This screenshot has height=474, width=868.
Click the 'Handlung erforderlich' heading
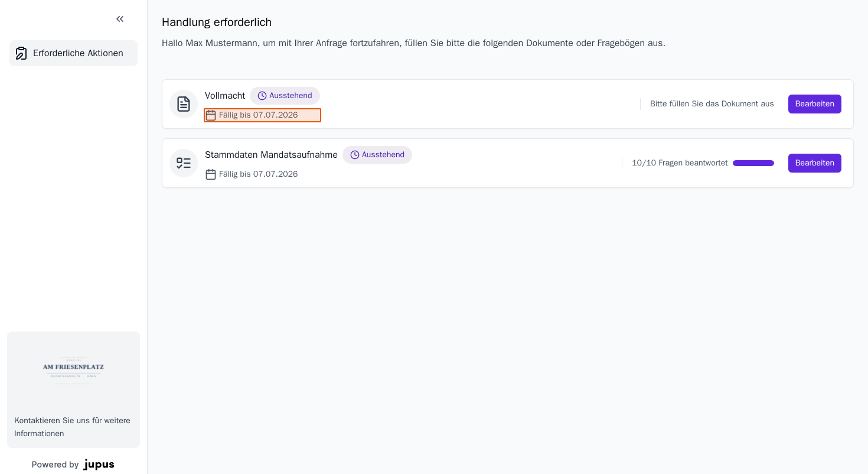click(x=217, y=22)
